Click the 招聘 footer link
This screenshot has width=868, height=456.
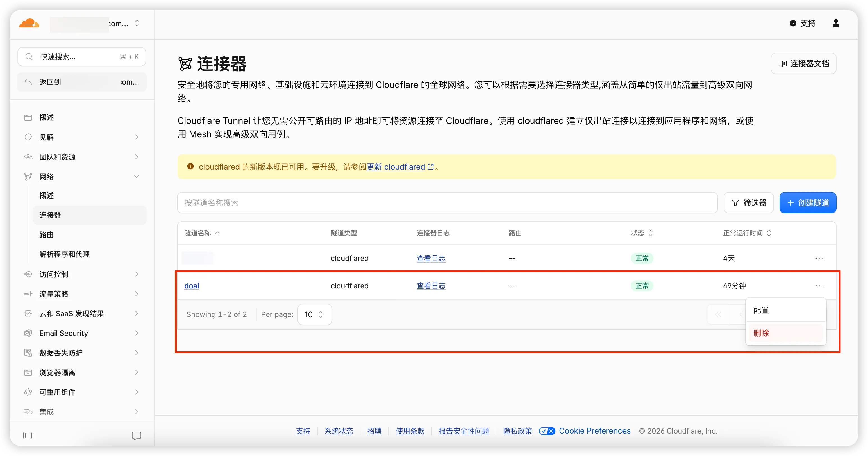coord(374,431)
